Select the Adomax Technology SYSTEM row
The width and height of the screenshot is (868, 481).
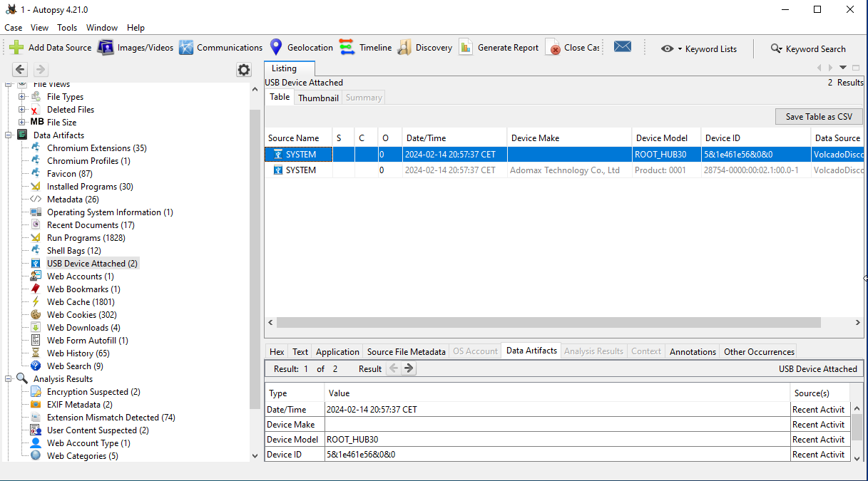coord(300,170)
